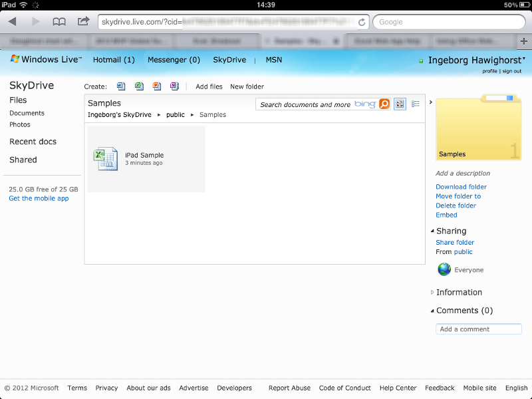Open a new Safari tab with plus

tap(524, 41)
